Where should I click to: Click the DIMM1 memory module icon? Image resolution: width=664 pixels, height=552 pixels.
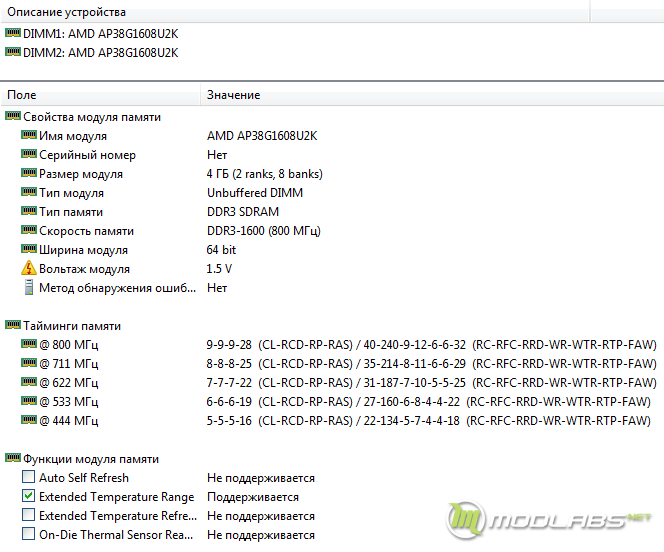pos(13,33)
